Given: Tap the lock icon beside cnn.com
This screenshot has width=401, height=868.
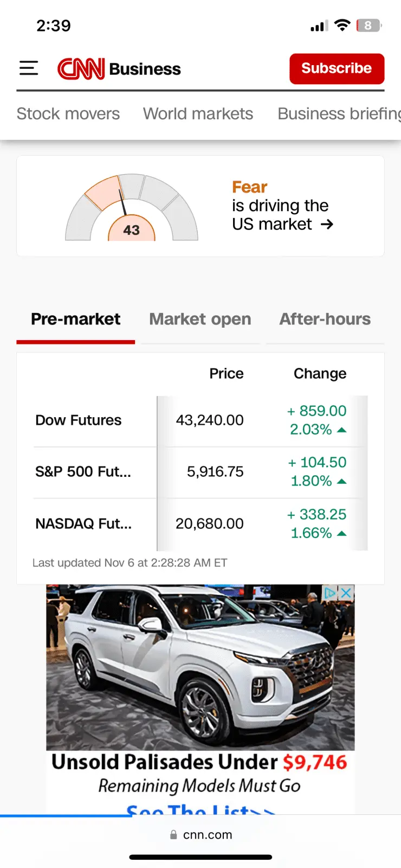Looking at the screenshot, I should (x=173, y=835).
